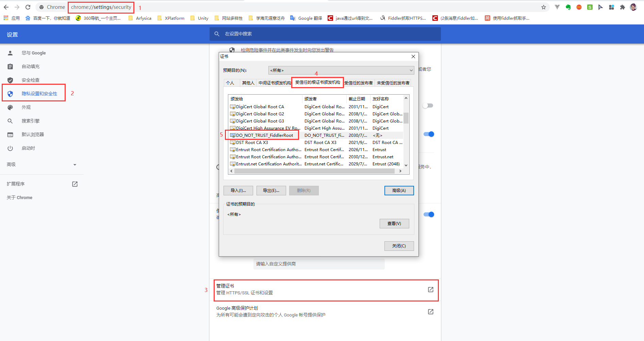
Task: Switch to the 受信任的根证书颁发机构 tab
Action: pyautogui.click(x=317, y=82)
